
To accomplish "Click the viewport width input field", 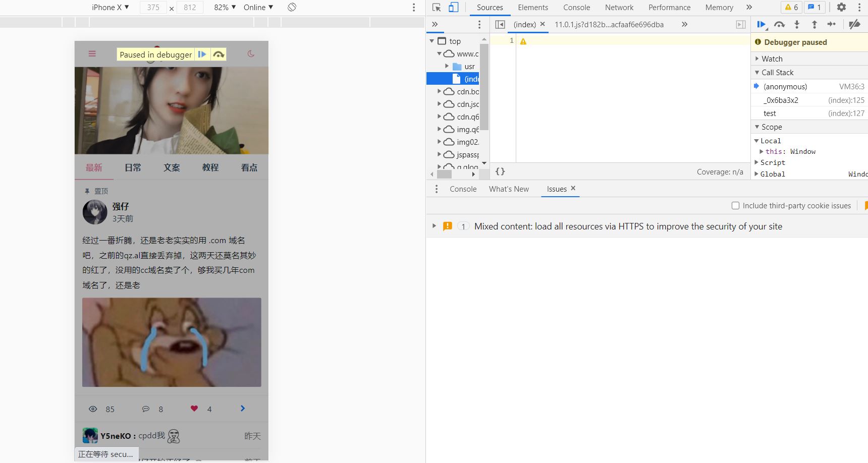I will coord(153,7).
